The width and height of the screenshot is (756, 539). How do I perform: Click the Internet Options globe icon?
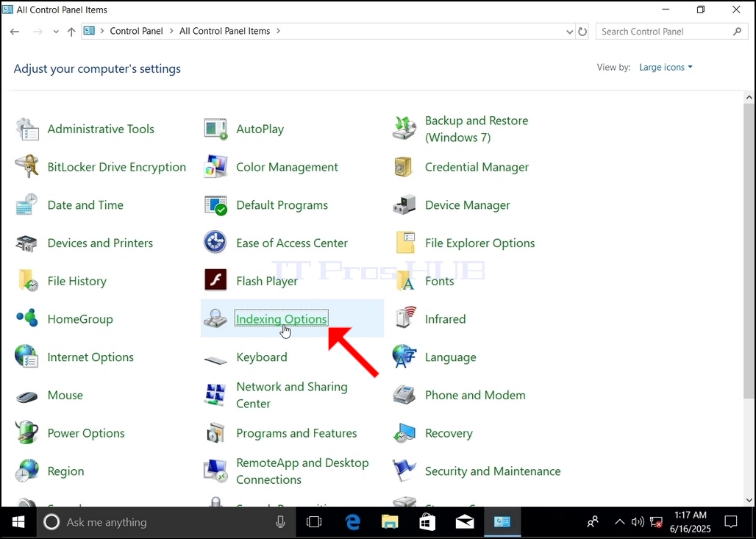pos(27,357)
